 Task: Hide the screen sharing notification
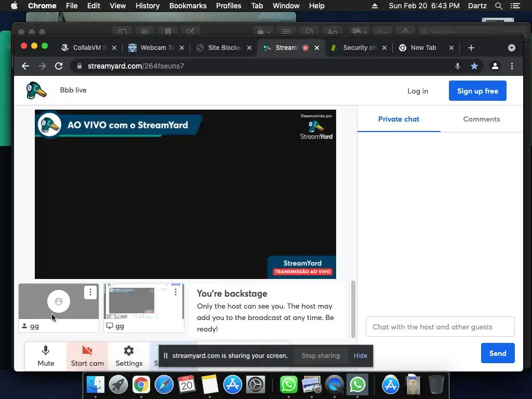(x=361, y=355)
